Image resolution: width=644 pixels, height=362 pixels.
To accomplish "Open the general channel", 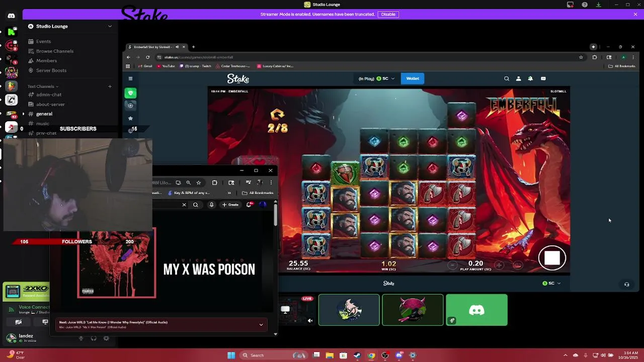I will 69,114.
